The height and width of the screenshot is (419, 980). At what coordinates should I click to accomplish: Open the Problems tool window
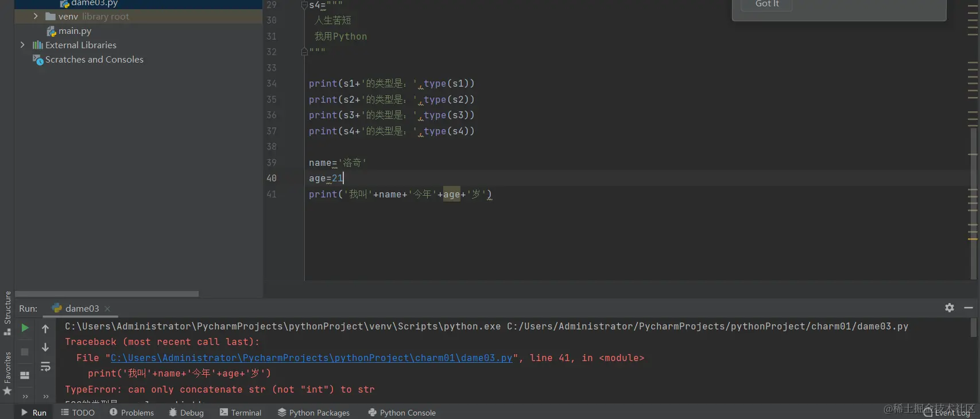tap(132, 412)
